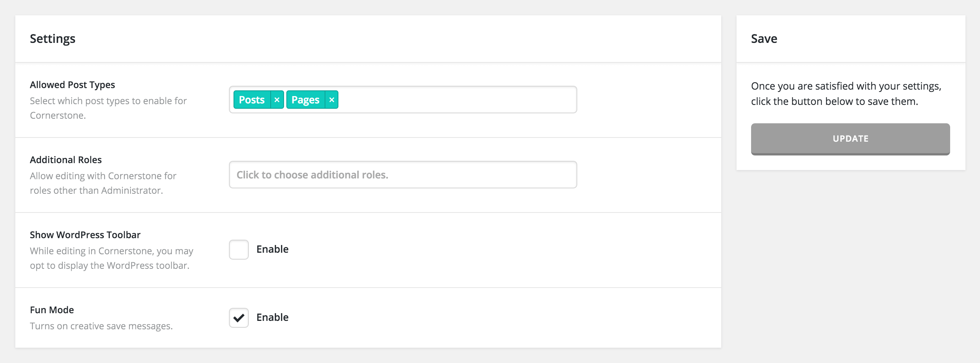The image size is (980, 363).
Task: Select the Posts tag label
Action: click(252, 100)
